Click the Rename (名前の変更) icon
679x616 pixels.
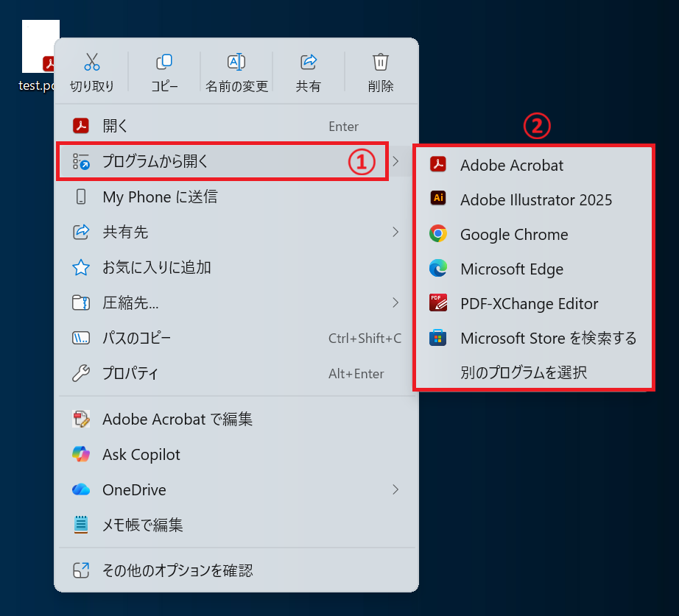pyautogui.click(x=236, y=63)
